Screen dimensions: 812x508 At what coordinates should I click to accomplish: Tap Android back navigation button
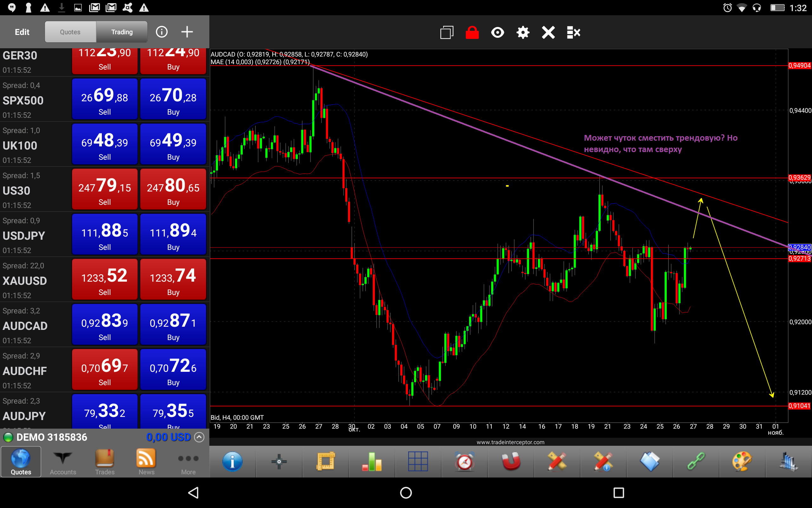[193, 492]
